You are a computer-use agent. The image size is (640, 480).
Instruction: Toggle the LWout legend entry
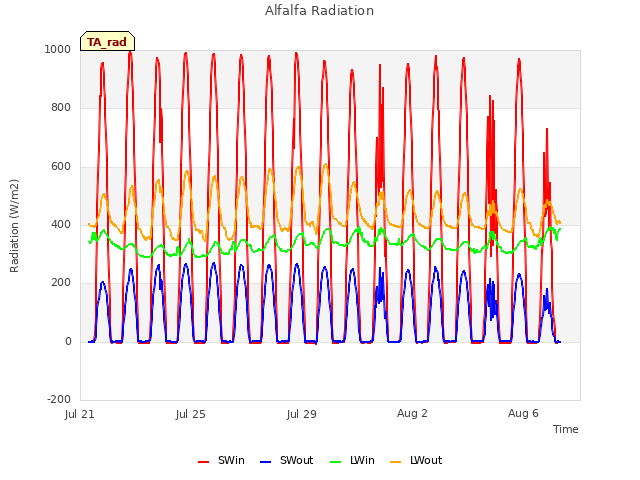coord(416,460)
